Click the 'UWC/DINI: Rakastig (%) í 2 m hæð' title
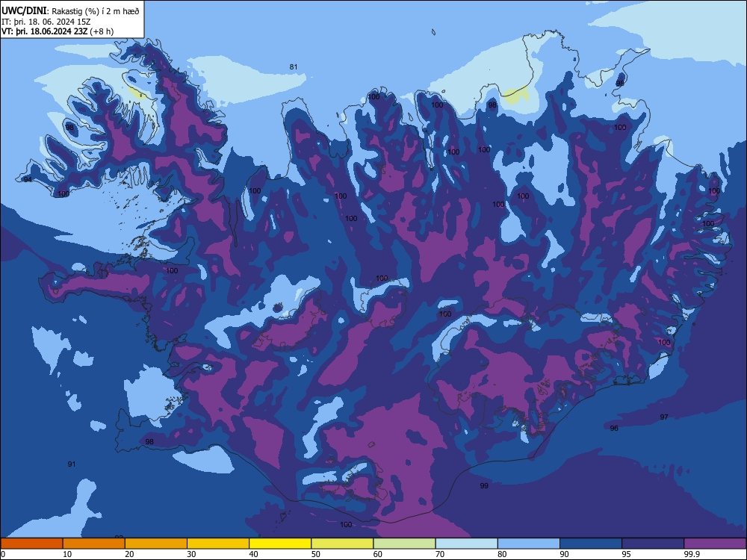The height and width of the screenshot is (560, 747). pos(70,11)
